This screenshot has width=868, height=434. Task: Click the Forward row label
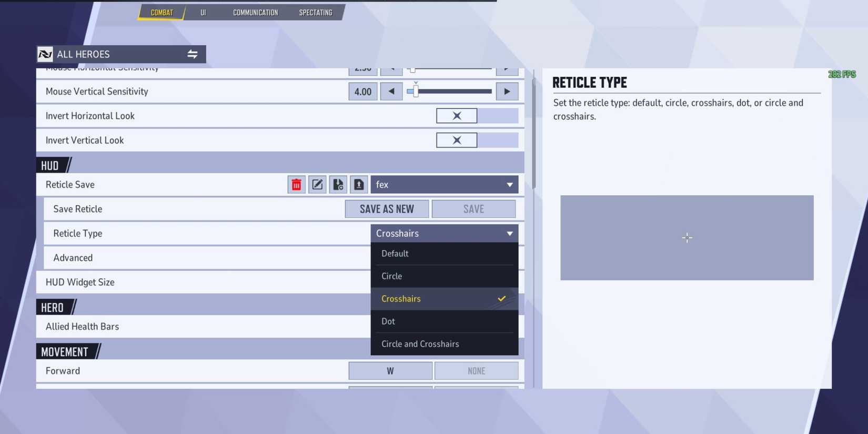[63, 371]
